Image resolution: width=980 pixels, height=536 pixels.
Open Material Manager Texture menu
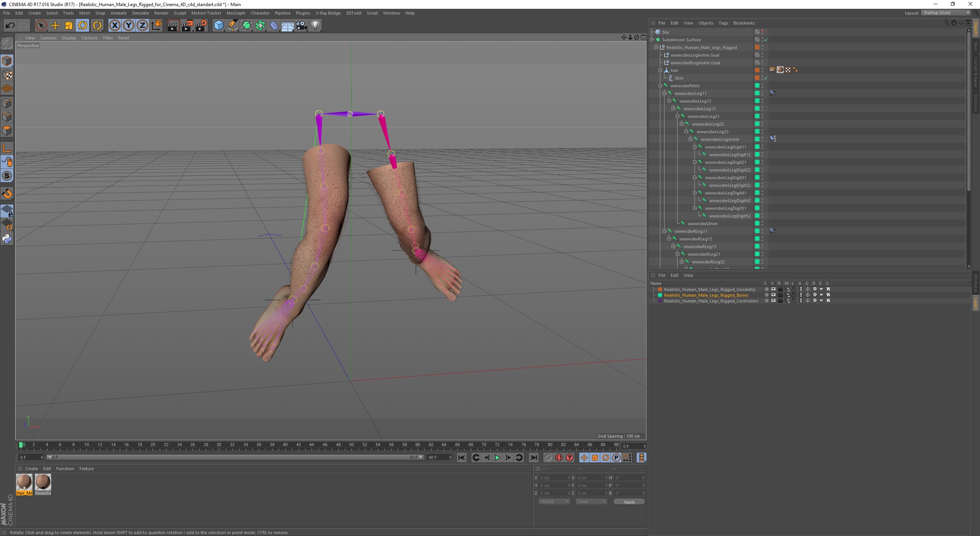(86, 469)
